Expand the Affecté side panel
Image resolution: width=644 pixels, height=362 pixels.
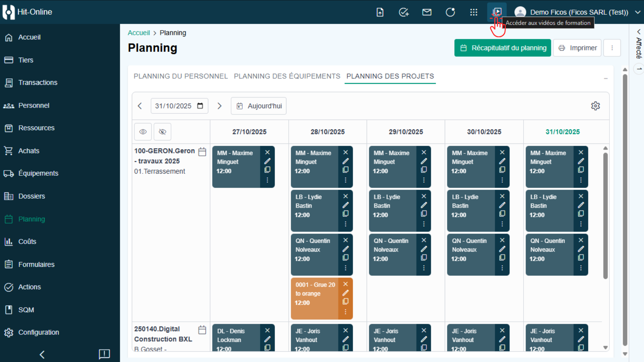[x=639, y=32]
